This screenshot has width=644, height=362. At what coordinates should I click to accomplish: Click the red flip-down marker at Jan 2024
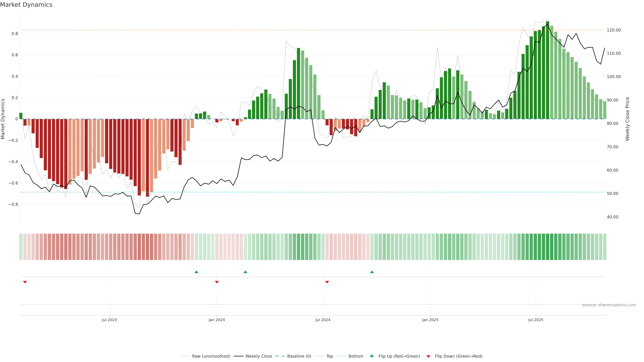217,282
